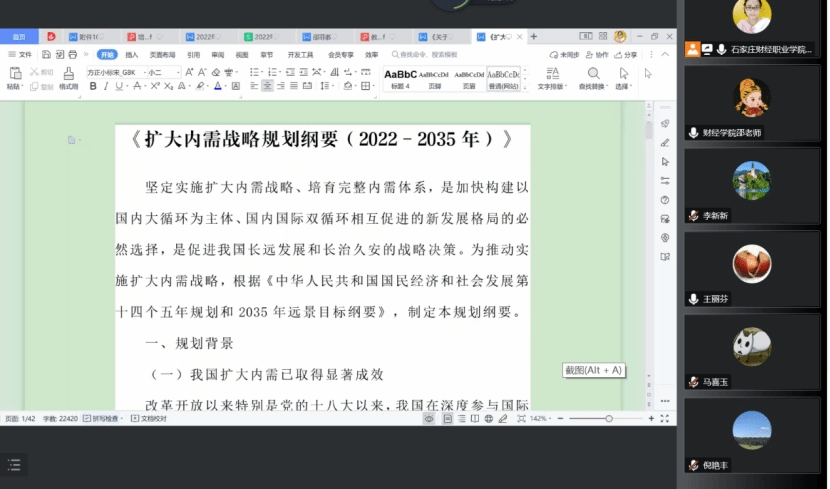
Task: Toggle the spell check option in status bar
Action: 102,419
